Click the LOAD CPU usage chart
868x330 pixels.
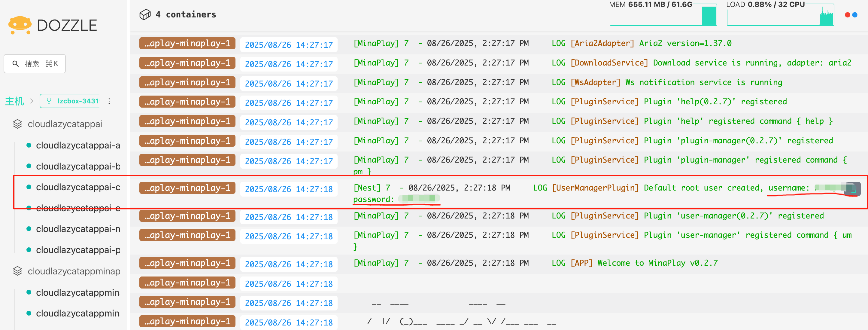[780, 15]
